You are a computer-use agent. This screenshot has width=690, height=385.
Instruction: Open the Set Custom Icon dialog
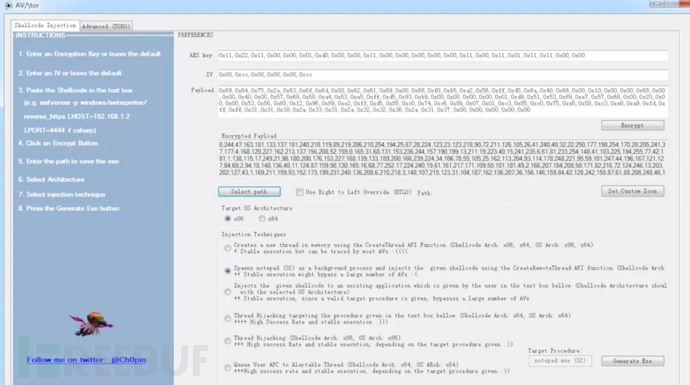pos(632,191)
